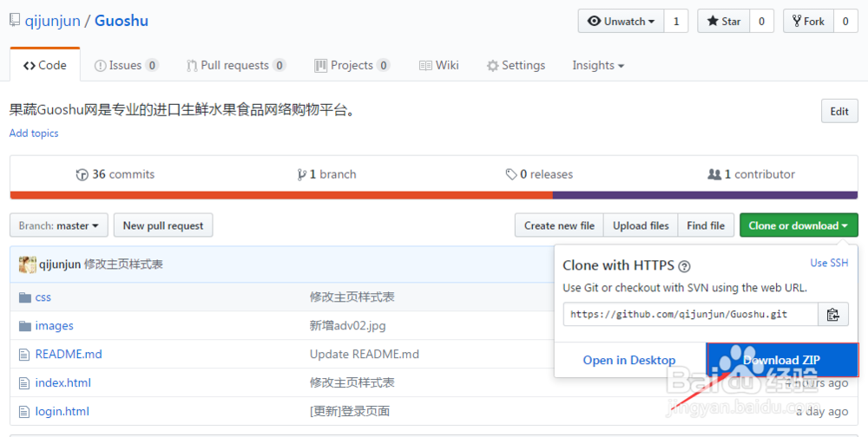
Task: Open the README.md file
Action: pyautogui.click(x=69, y=355)
